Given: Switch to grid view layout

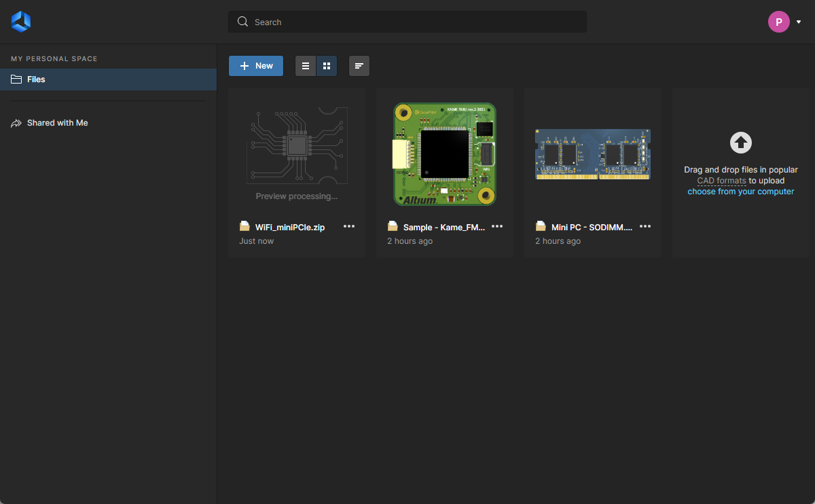Looking at the screenshot, I should tap(327, 66).
